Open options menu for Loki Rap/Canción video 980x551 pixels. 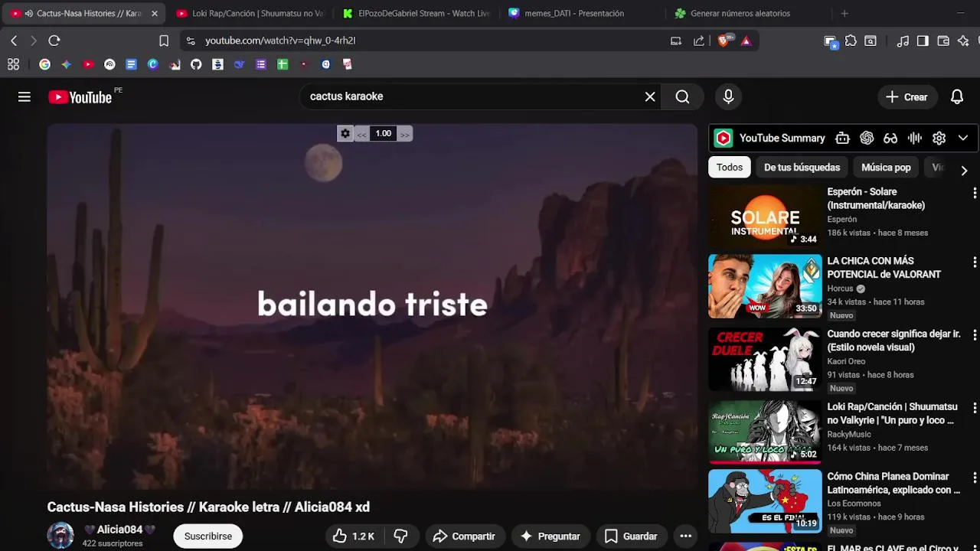point(974,408)
